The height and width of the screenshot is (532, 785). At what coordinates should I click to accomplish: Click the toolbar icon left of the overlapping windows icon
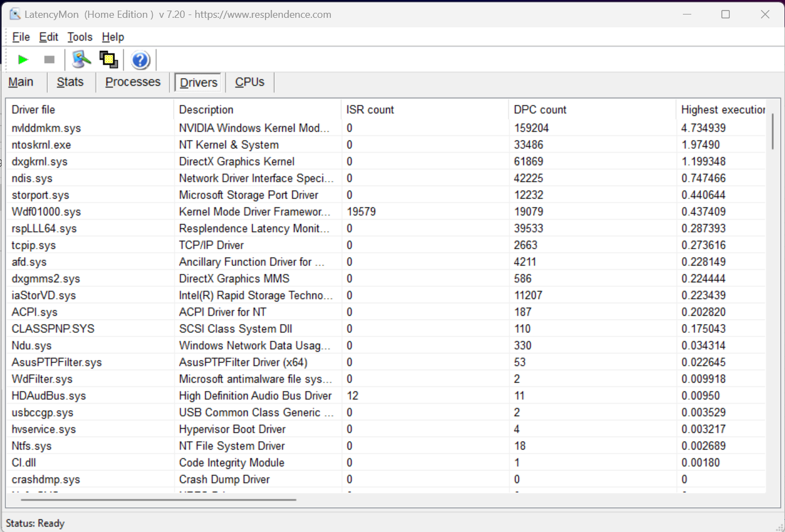81,60
